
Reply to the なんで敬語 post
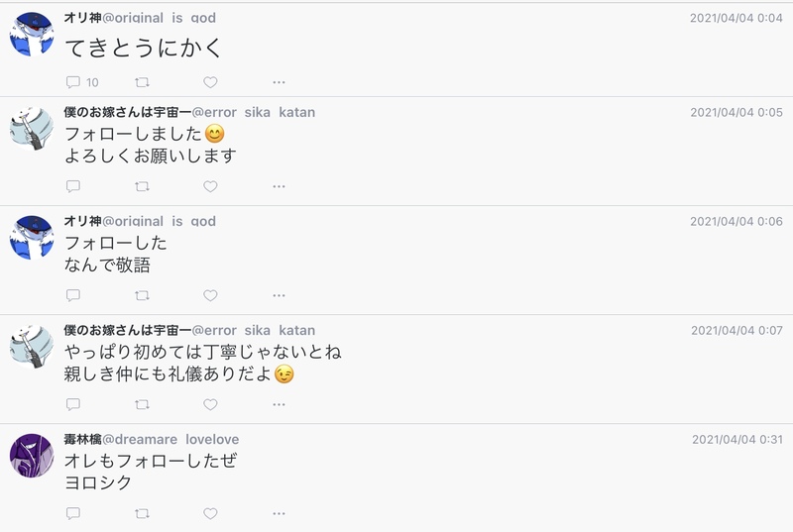[72, 295]
